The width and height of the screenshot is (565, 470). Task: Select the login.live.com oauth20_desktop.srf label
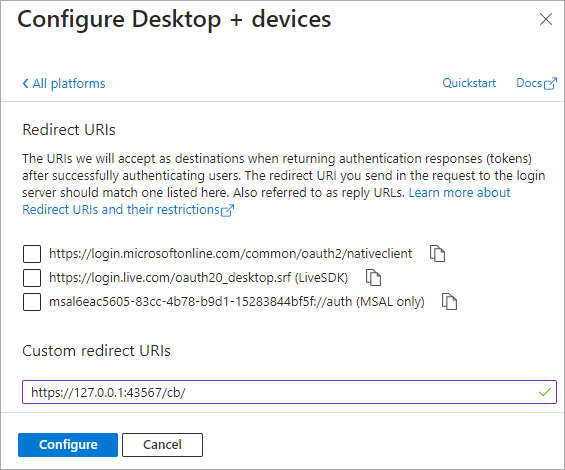[x=199, y=278]
